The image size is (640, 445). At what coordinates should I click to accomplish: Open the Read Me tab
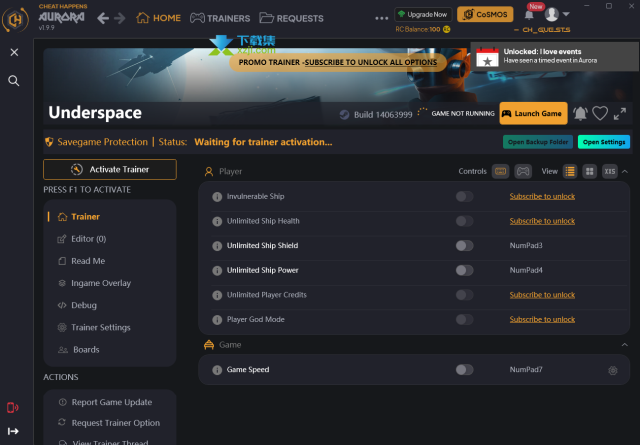click(81, 261)
